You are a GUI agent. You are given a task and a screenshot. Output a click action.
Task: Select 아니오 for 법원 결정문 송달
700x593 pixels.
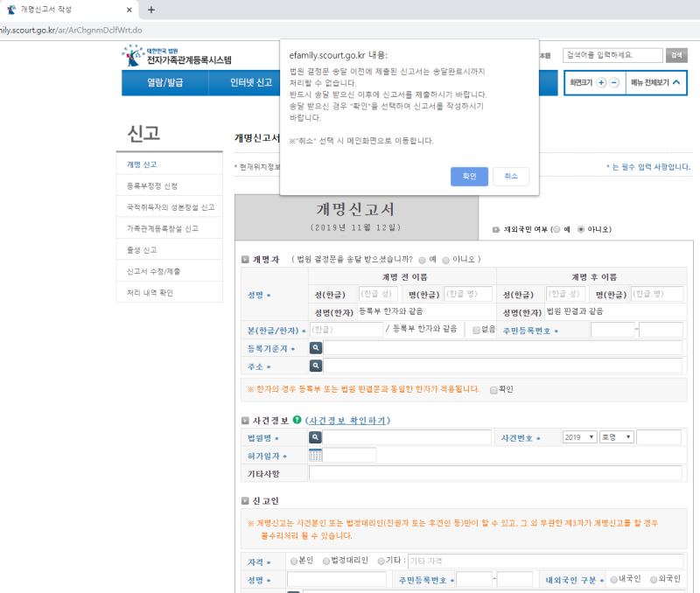[x=445, y=260]
